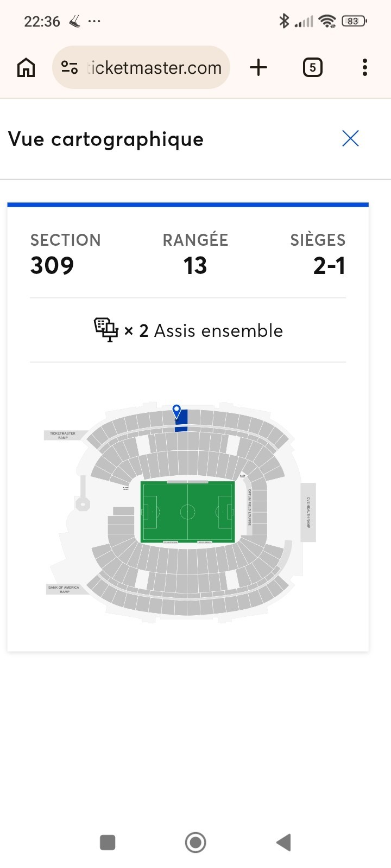Image resolution: width=391 pixels, height=868 pixels.
Task: Click the Ticketmaster Ramp label on the map
Action: click(63, 435)
